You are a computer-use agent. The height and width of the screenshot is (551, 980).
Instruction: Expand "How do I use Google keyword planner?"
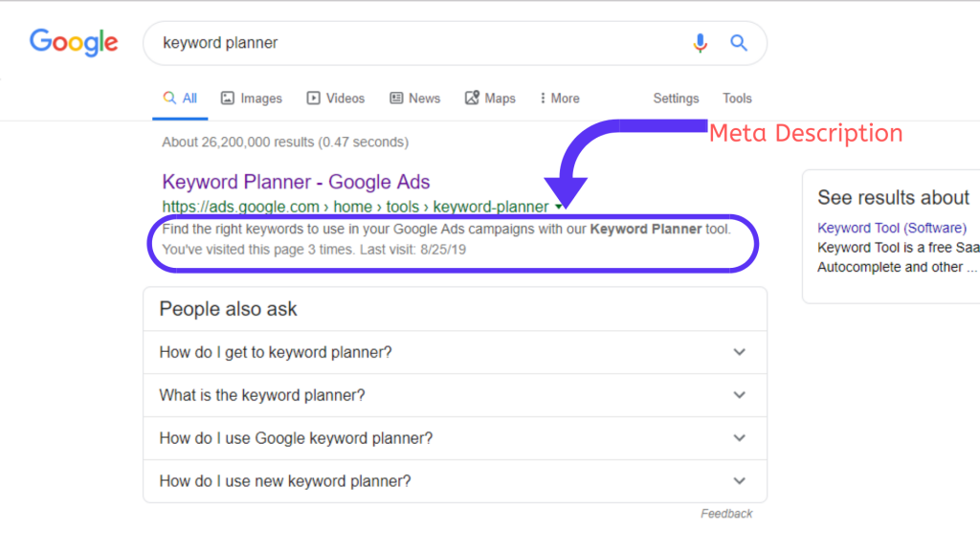point(455,438)
